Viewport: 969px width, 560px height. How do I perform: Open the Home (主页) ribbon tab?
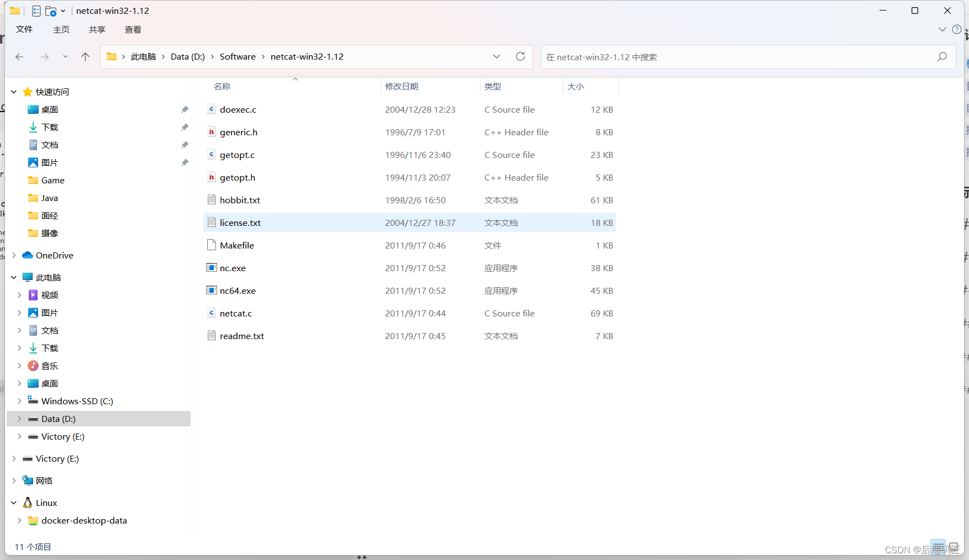tap(61, 30)
